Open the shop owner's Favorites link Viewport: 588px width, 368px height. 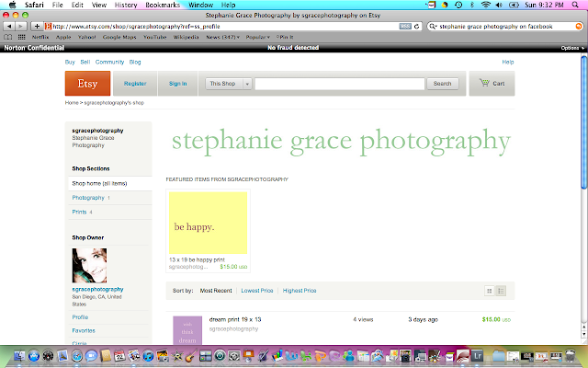click(x=84, y=331)
